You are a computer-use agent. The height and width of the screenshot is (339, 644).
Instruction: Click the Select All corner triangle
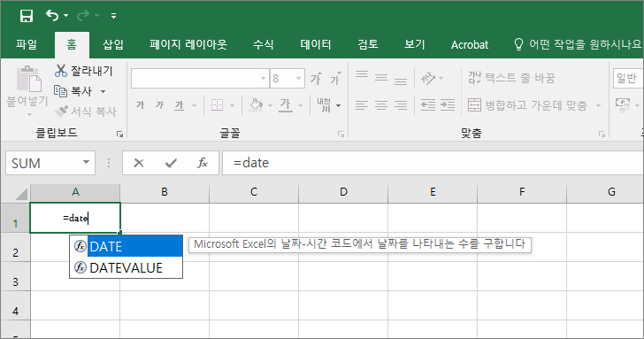[20, 193]
